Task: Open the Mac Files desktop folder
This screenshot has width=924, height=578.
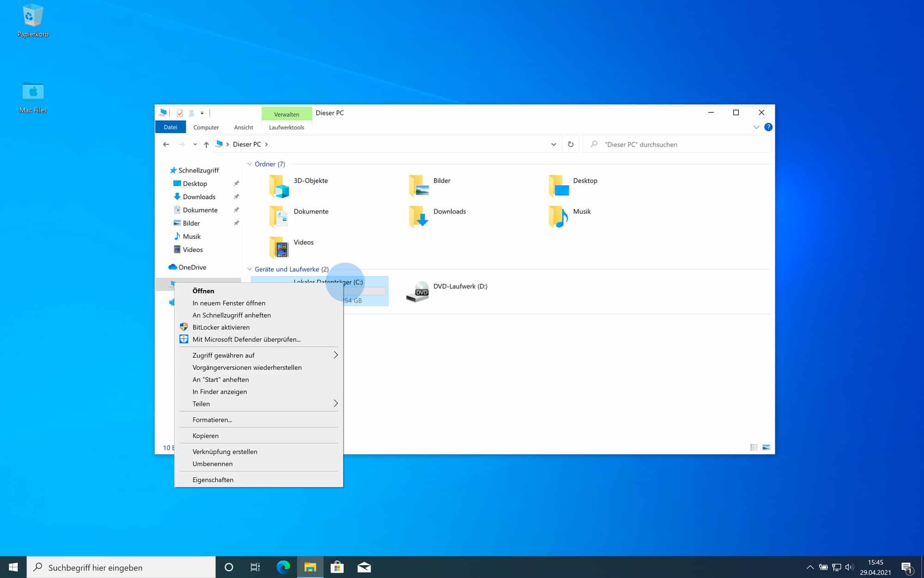Action: [x=33, y=97]
